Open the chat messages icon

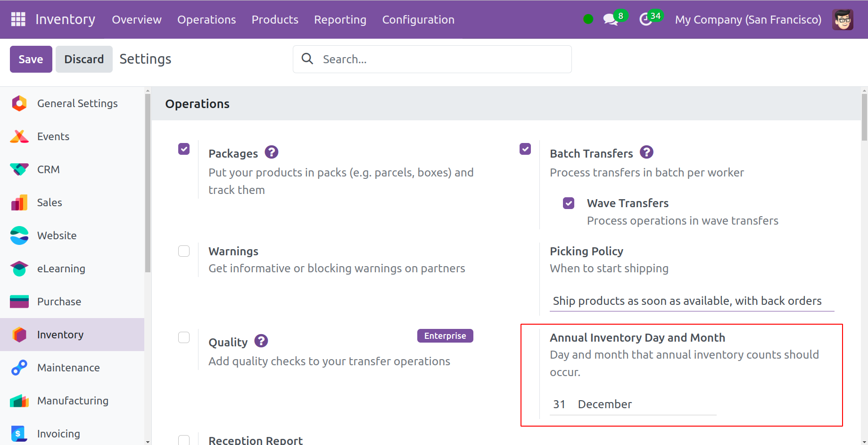[610, 19]
